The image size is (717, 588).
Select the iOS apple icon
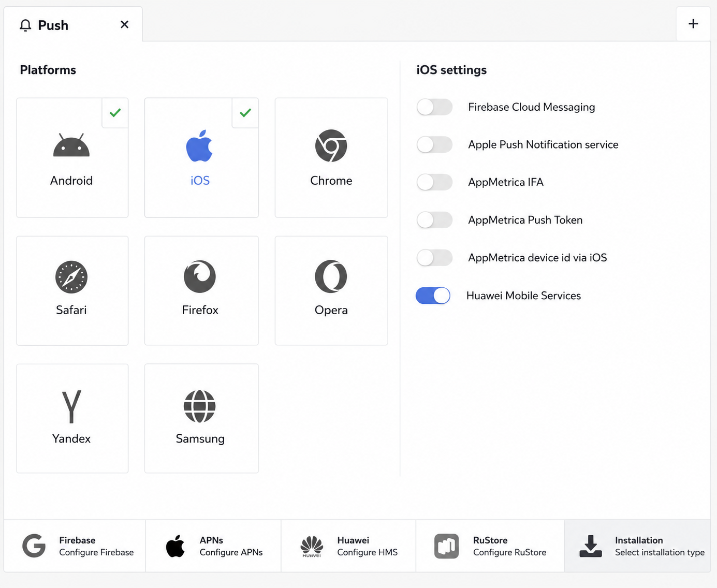pyautogui.click(x=199, y=145)
